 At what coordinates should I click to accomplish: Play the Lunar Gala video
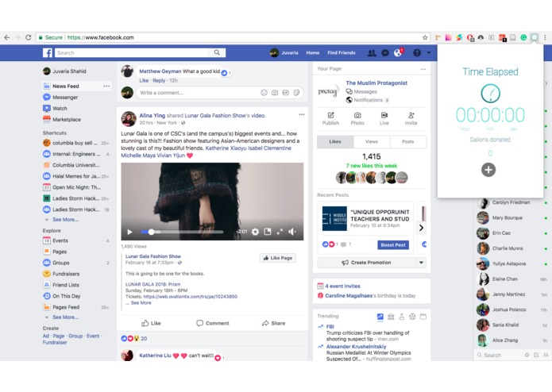point(129,232)
